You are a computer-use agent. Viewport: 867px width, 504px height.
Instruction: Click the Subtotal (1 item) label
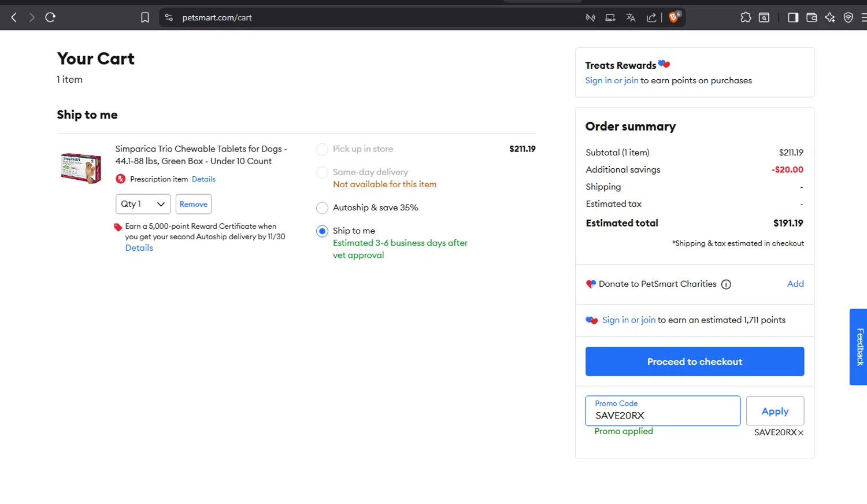point(617,153)
